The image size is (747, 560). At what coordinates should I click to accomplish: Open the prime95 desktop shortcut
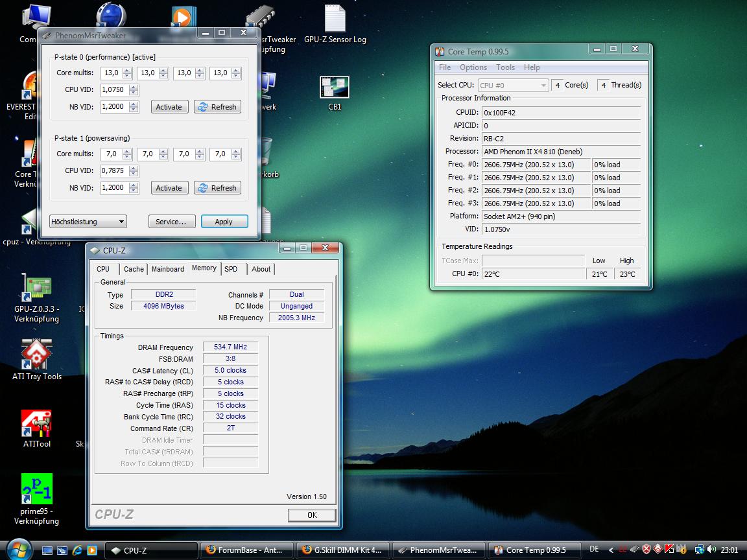pos(36,489)
